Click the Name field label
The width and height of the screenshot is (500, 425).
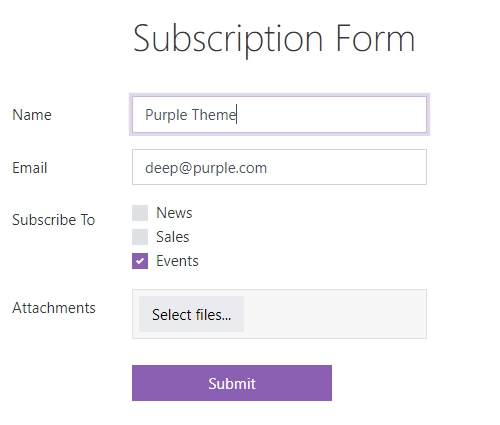tap(32, 115)
